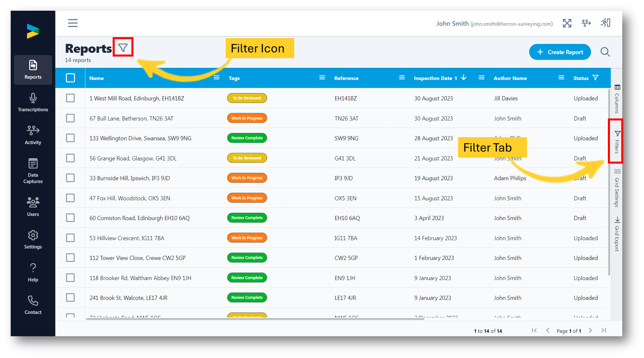
Task: Open the Filters side tab
Action: 617,142
